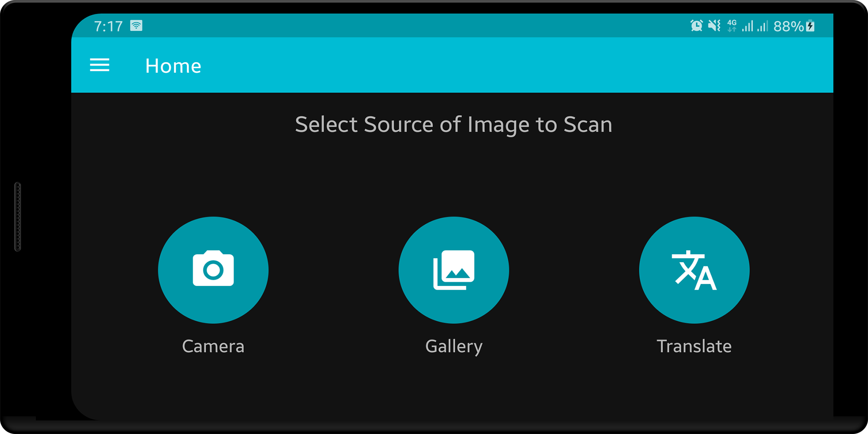This screenshot has width=868, height=434.
Task: Tap the alarm icon in status bar
Action: point(697,26)
